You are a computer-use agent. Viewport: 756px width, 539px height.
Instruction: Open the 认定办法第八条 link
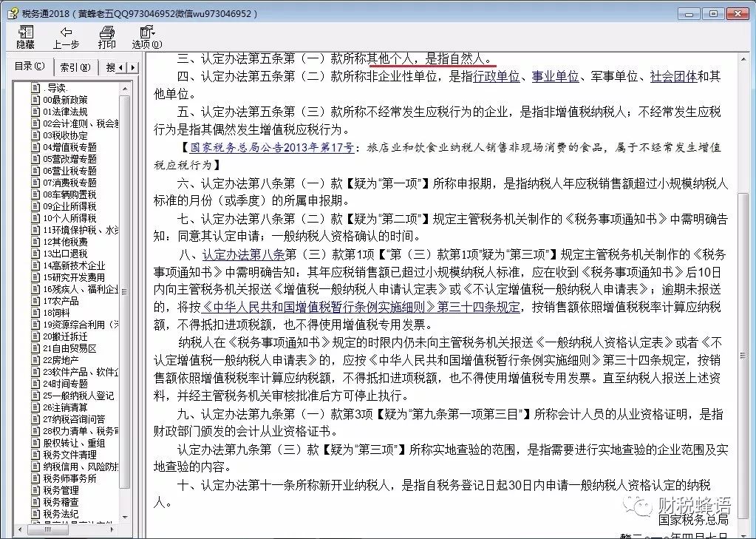pyautogui.click(x=243, y=254)
